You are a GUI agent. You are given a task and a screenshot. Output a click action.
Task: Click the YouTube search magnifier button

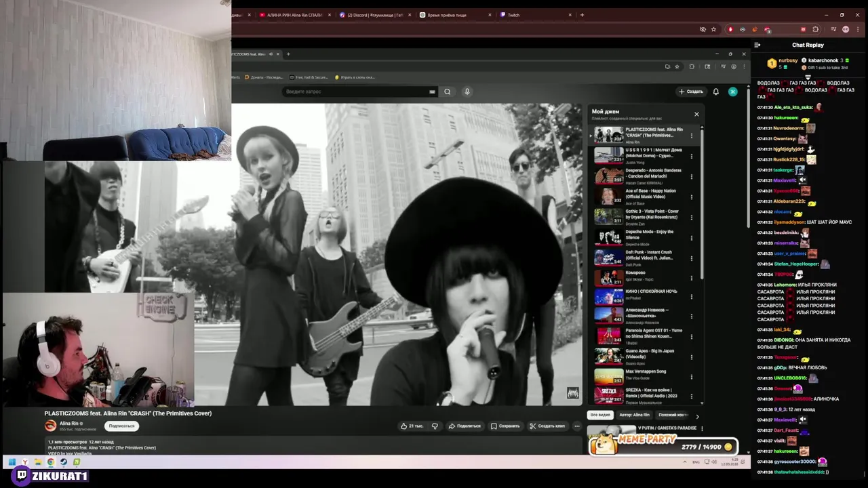pyautogui.click(x=447, y=91)
